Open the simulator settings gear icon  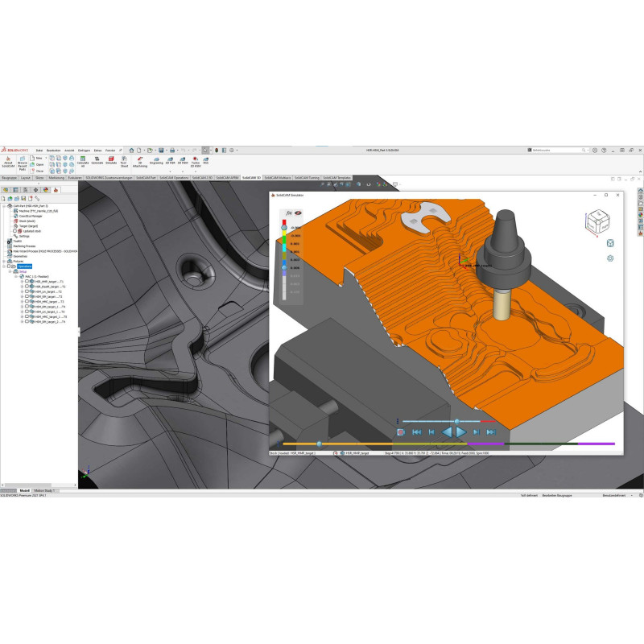tap(610, 258)
